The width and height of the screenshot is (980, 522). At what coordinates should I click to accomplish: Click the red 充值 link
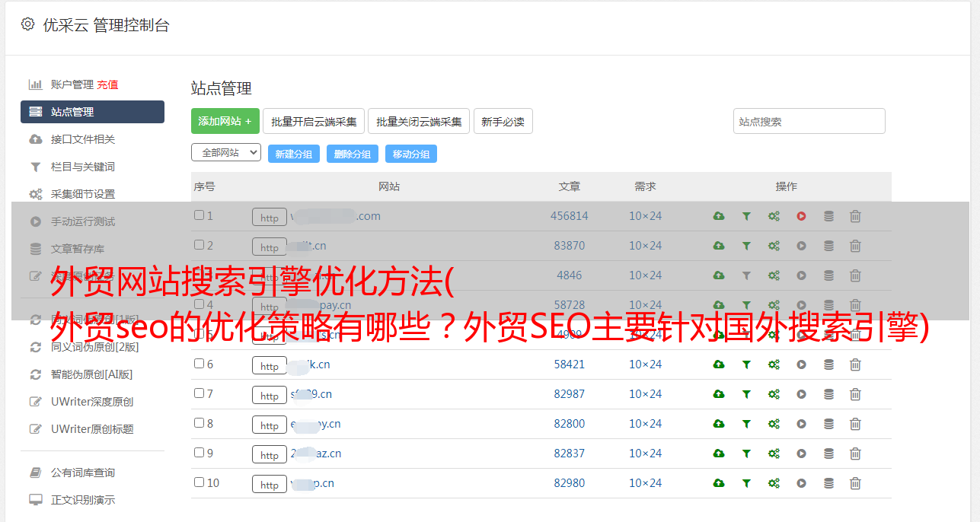pos(107,84)
